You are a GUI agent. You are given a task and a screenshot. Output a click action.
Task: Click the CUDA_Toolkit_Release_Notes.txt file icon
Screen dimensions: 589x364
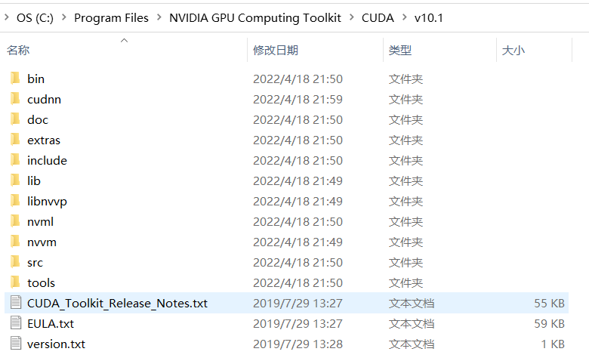pyautogui.click(x=16, y=302)
